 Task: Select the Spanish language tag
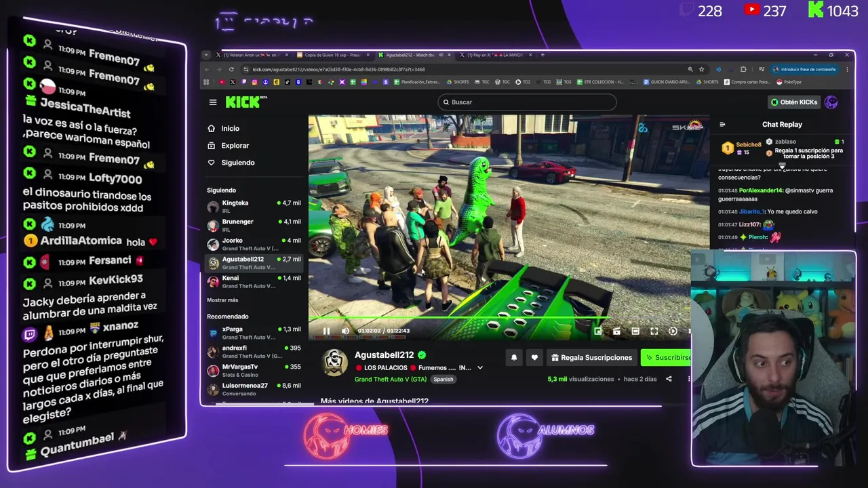(443, 379)
